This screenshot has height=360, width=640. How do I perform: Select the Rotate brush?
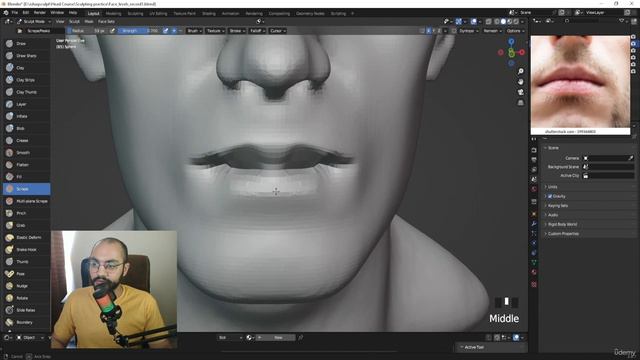[27, 298]
